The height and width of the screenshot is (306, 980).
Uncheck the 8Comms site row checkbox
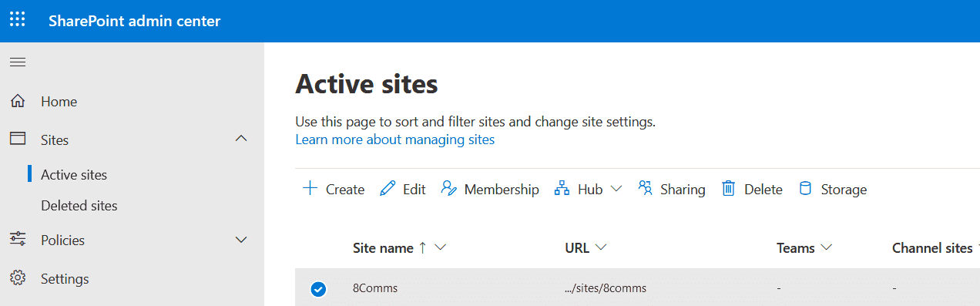[317, 289]
